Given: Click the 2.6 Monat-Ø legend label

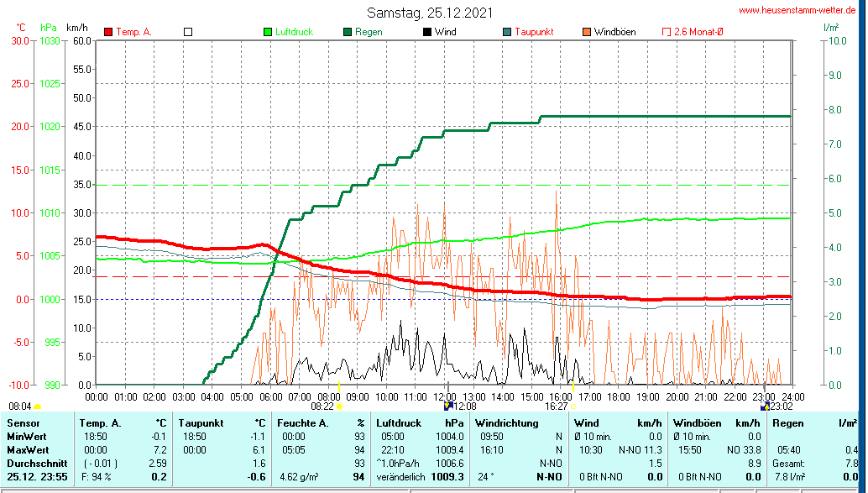Looking at the screenshot, I should tap(698, 32).
